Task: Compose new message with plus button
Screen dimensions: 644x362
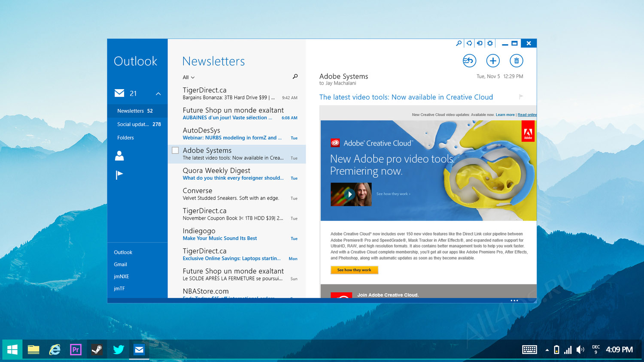Action: 493,61
